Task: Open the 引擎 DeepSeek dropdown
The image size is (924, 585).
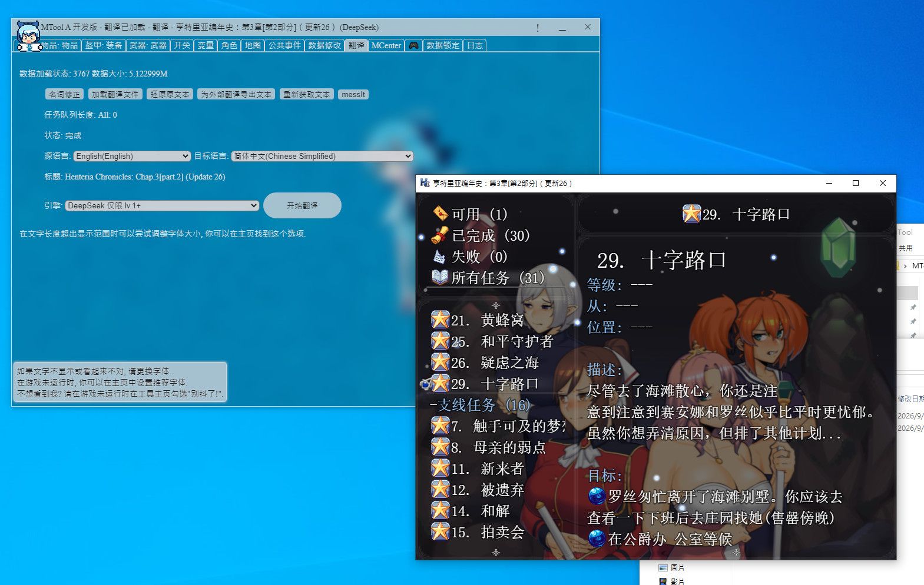Action: pyautogui.click(x=162, y=205)
